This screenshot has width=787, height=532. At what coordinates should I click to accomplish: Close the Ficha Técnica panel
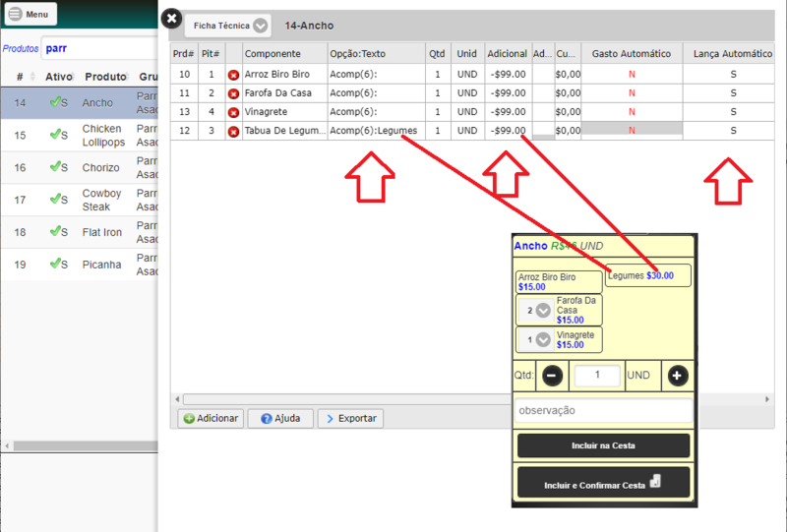click(171, 19)
